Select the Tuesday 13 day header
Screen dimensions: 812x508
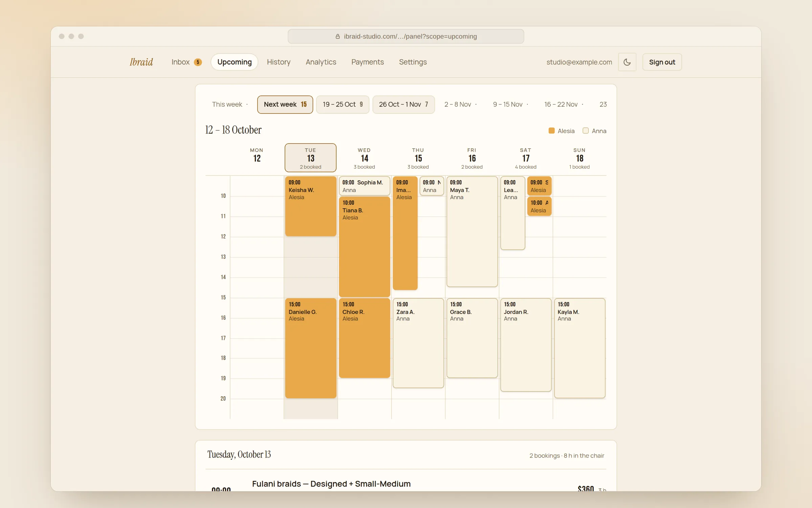point(311,158)
